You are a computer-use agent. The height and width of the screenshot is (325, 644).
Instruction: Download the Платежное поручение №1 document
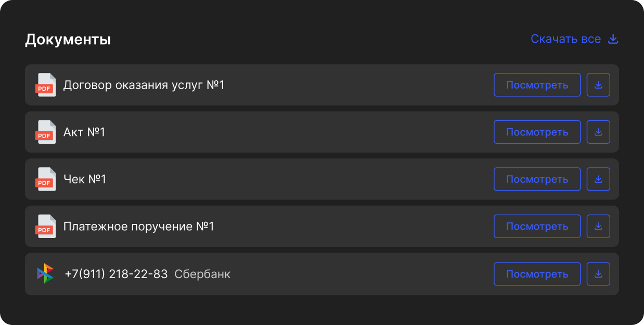pyautogui.click(x=598, y=226)
